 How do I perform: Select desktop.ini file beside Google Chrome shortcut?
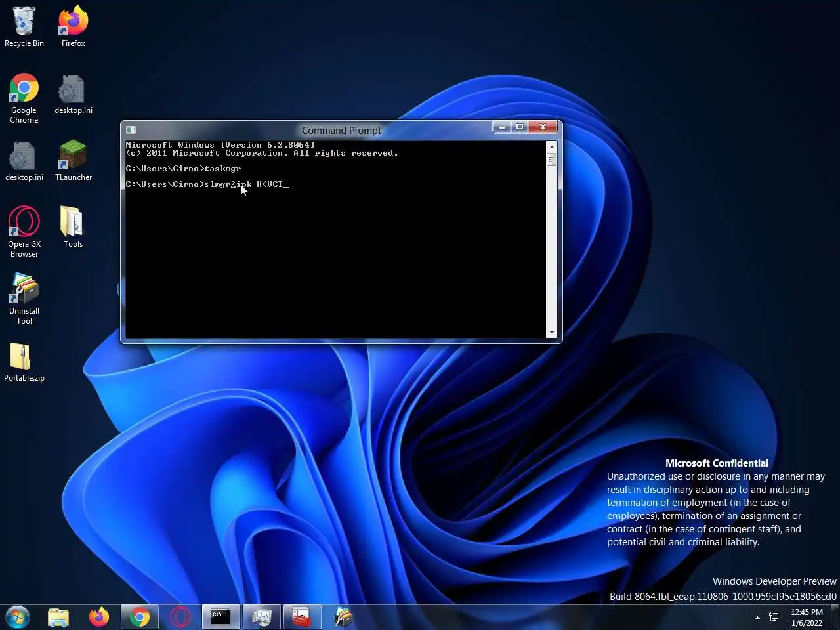click(x=73, y=94)
